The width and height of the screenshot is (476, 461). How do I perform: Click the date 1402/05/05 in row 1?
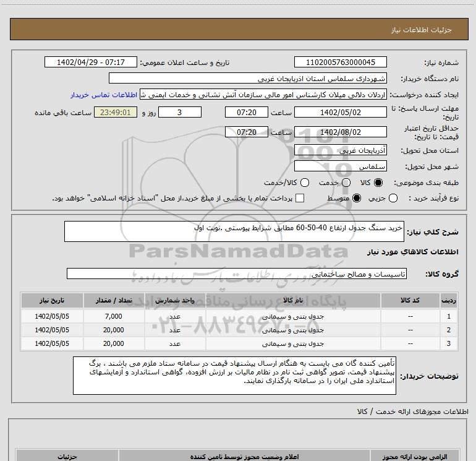point(52,316)
